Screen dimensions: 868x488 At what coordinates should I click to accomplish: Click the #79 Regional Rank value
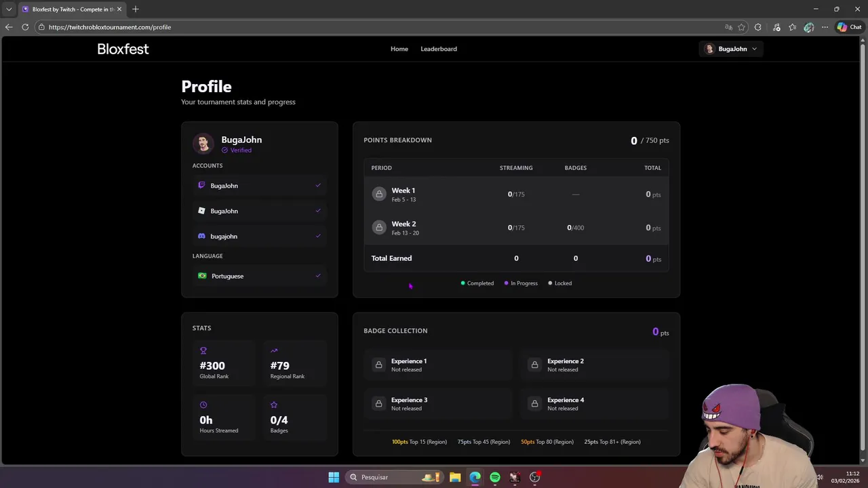coord(280,365)
